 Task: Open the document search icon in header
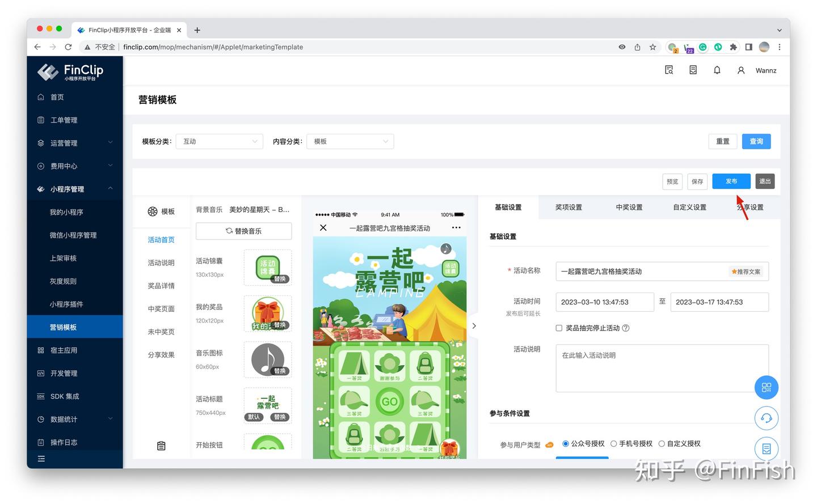click(669, 70)
